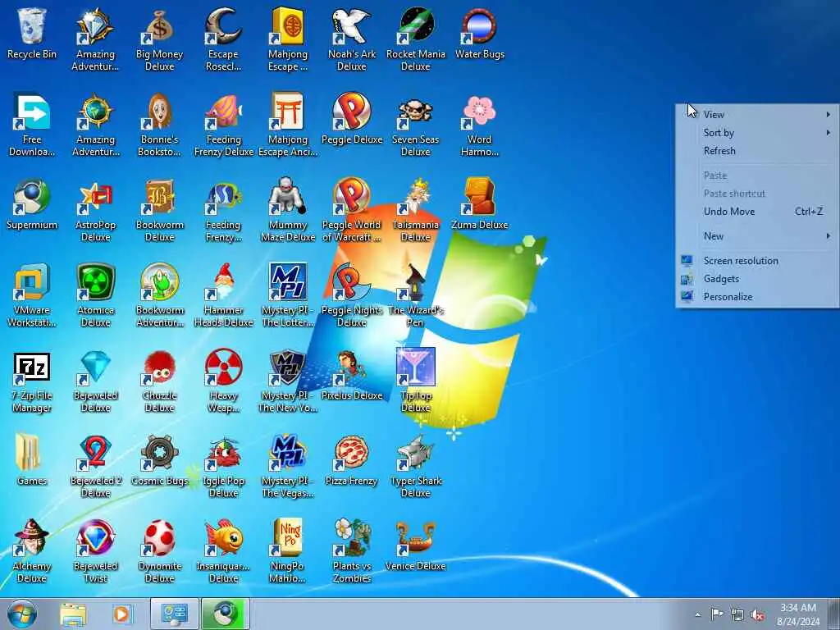840x630 pixels.
Task: Select the Rocket Mania Deluxe shortcut
Action: coord(416,39)
